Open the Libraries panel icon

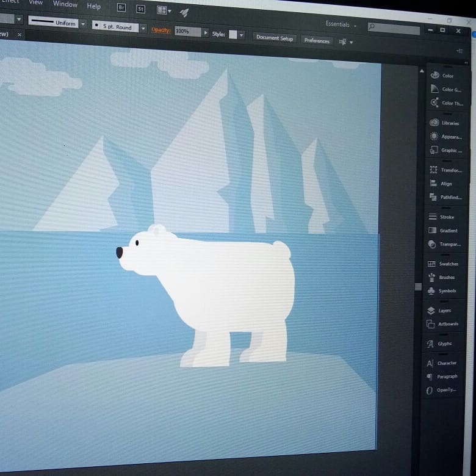pos(434,122)
